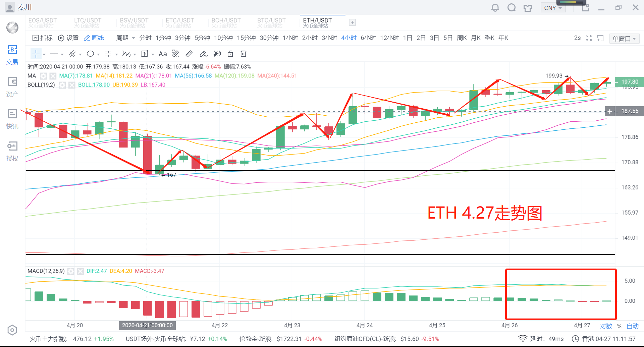
Task: Select the wave count tool
Action: click(126, 54)
